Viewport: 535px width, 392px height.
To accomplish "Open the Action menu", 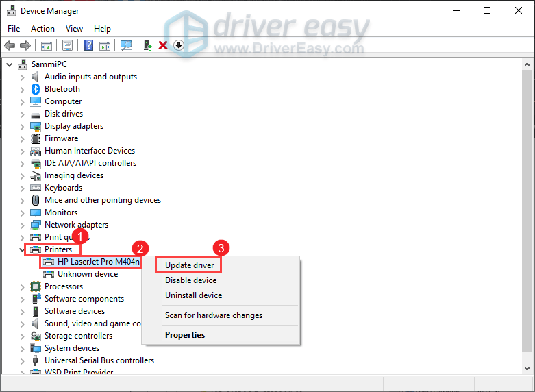I will click(42, 29).
